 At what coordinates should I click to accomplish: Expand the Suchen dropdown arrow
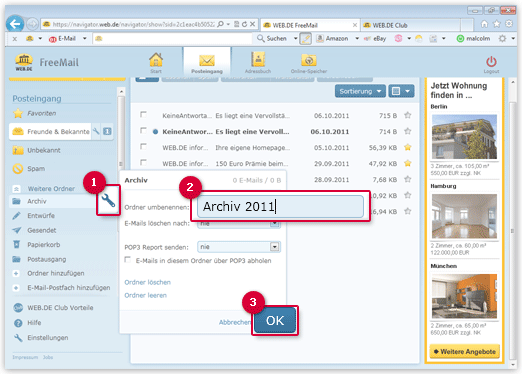click(295, 39)
